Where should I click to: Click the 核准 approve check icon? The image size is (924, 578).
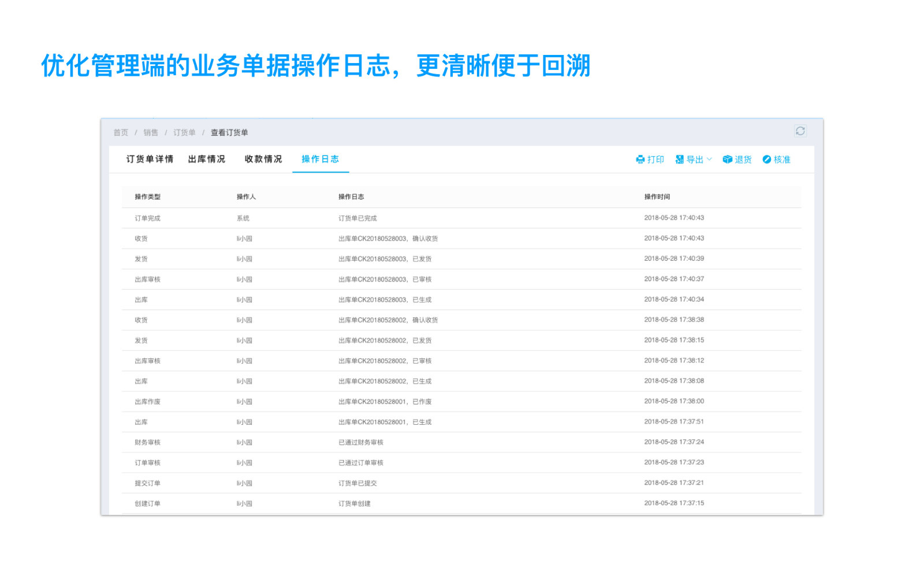766,160
